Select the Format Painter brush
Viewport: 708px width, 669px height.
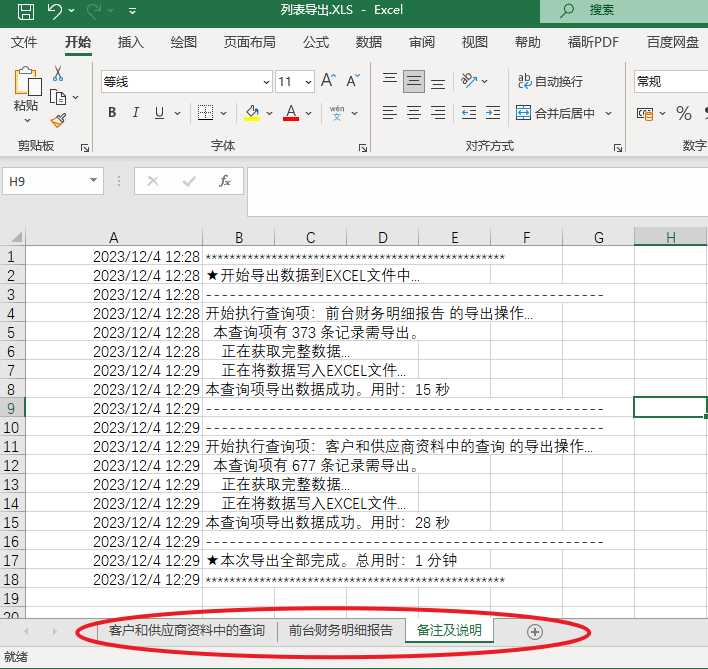(x=58, y=120)
